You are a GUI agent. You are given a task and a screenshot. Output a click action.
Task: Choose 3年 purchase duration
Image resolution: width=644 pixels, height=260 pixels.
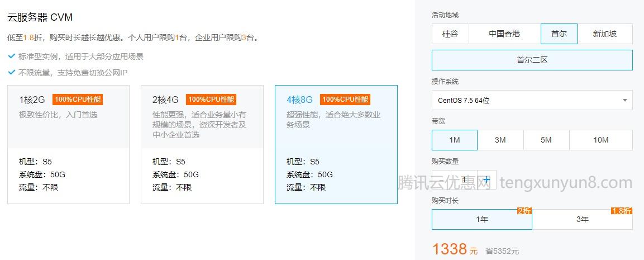[x=583, y=219]
